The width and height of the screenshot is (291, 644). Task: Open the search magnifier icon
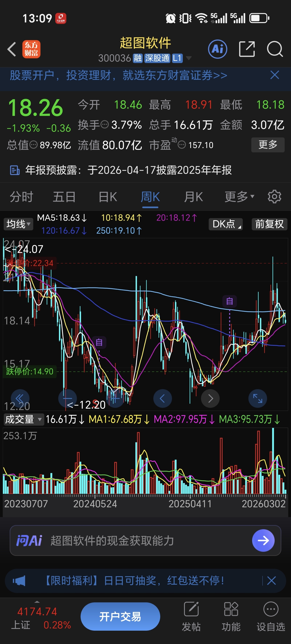pyautogui.click(x=275, y=49)
